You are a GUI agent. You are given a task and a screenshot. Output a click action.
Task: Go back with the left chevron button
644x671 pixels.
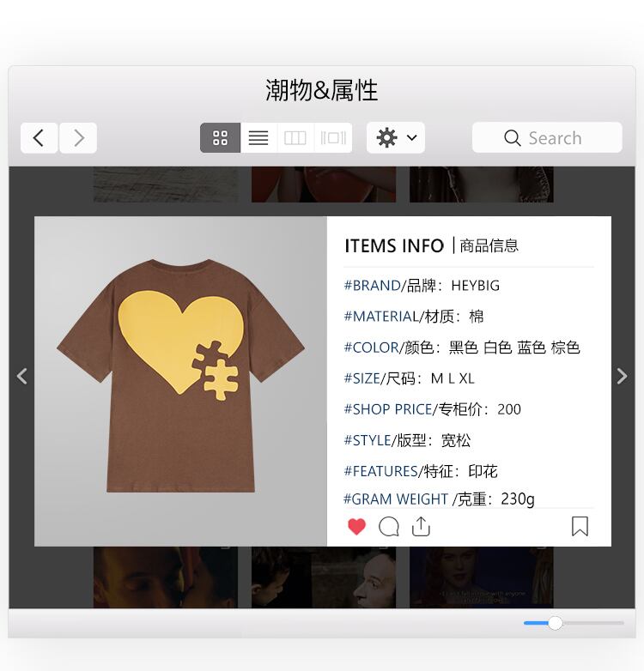[x=39, y=138]
